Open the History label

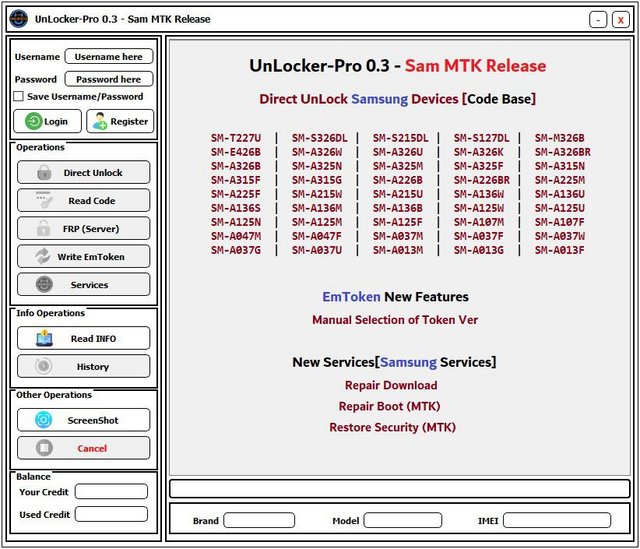pyautogui.click(x=93, y=367)
